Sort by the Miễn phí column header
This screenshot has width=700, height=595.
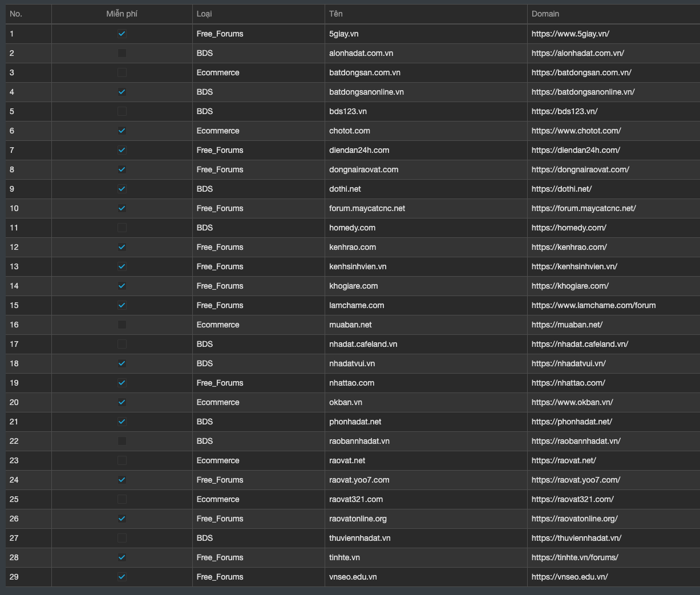[122, 14]
